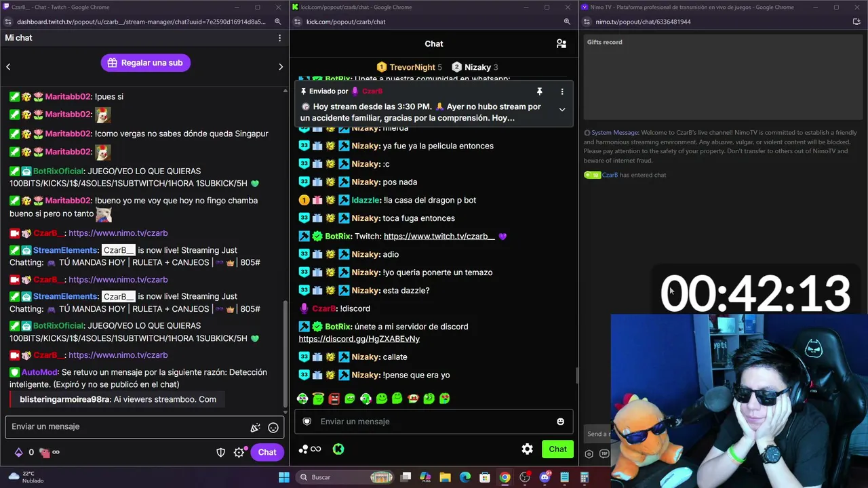Viewport: 868px width, 488px height.
Task: Click Maritabb02 username on '!pues si' message
Action: point(68,96)
